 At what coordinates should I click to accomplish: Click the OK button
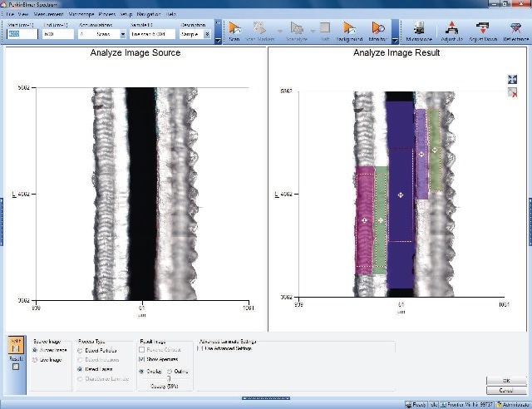[x=506, y=381]
